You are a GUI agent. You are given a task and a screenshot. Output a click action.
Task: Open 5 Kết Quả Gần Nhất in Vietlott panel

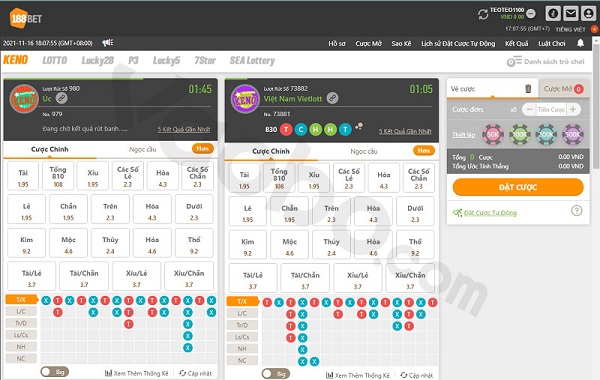[x=405, y=131]
